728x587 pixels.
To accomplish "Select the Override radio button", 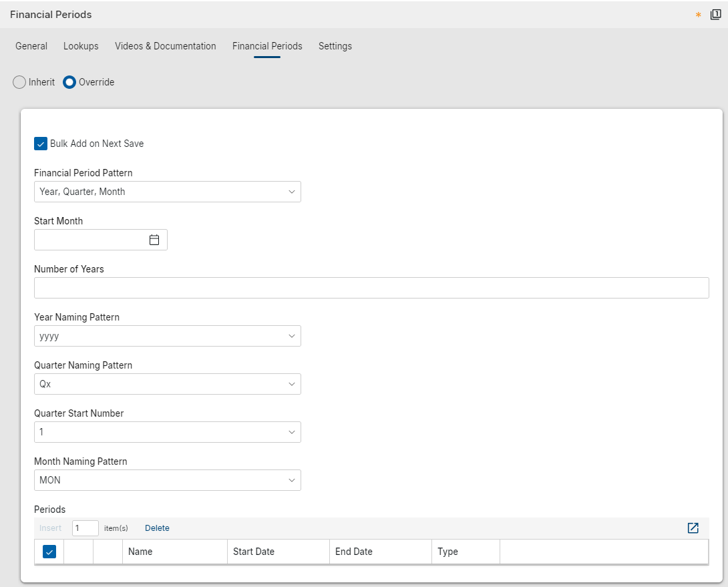I will [69, 82].
